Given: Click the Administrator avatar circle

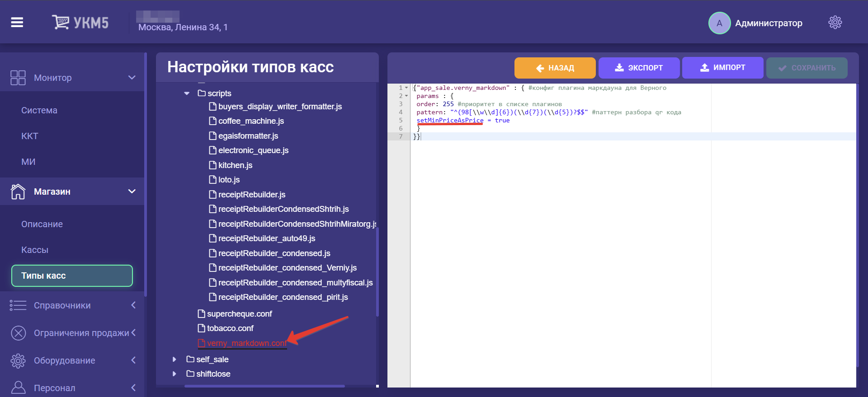Looking at the screenshot, I should [719, 23].
